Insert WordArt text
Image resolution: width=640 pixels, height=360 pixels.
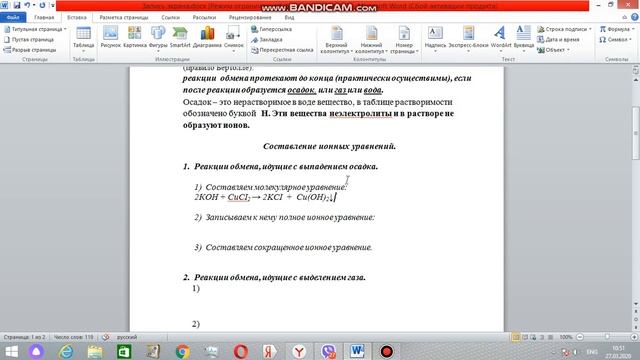[x=501, y=38]
